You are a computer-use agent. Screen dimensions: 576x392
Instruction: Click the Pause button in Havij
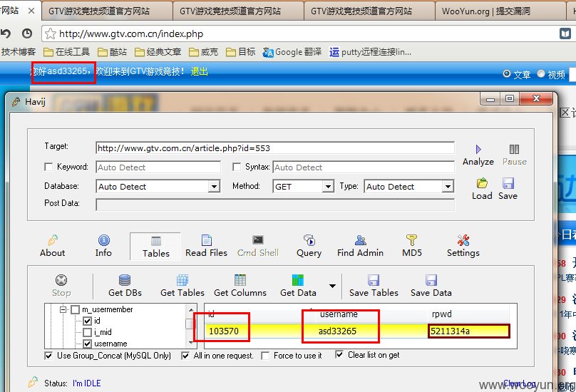tap(514, 155)
